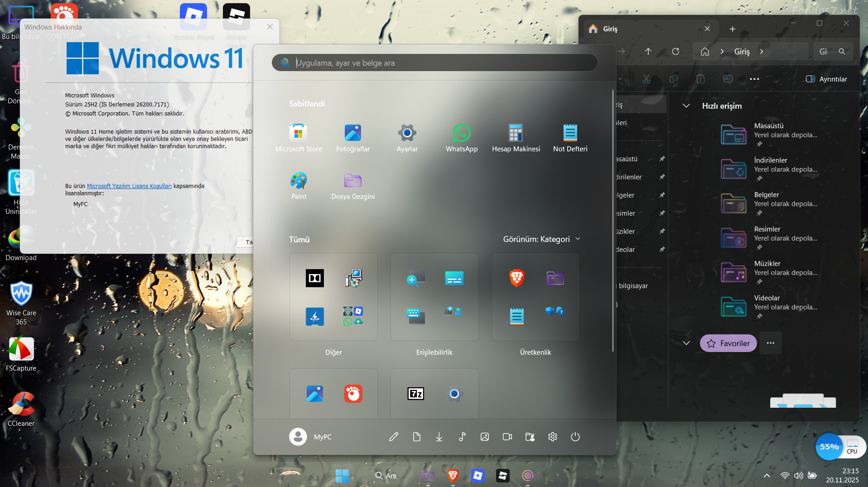Open the Documents shortcut in Start footer
The height and width of the screenshot is (487, 868).
click(x=417, y=437)
